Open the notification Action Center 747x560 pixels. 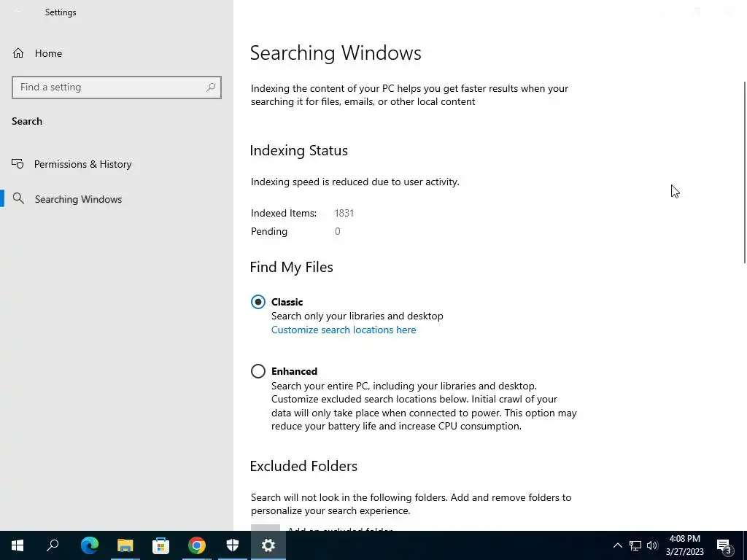click(x=724, y=545)
